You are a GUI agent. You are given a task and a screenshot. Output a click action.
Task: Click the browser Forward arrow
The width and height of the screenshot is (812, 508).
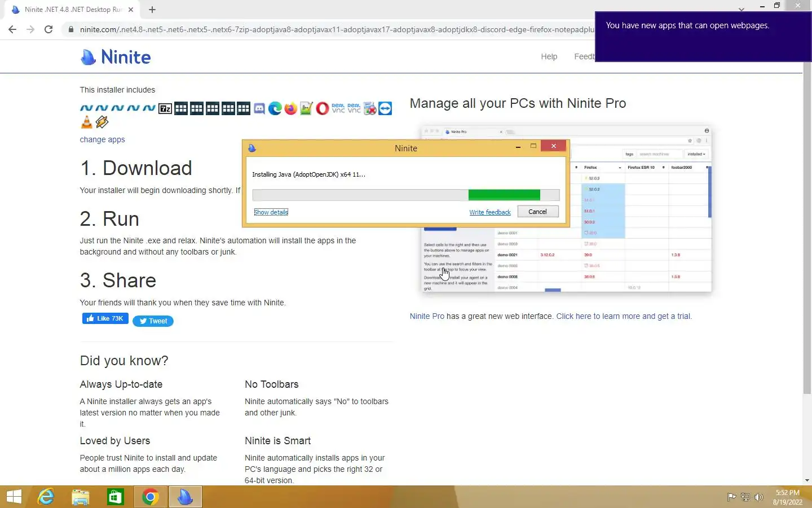30,29
